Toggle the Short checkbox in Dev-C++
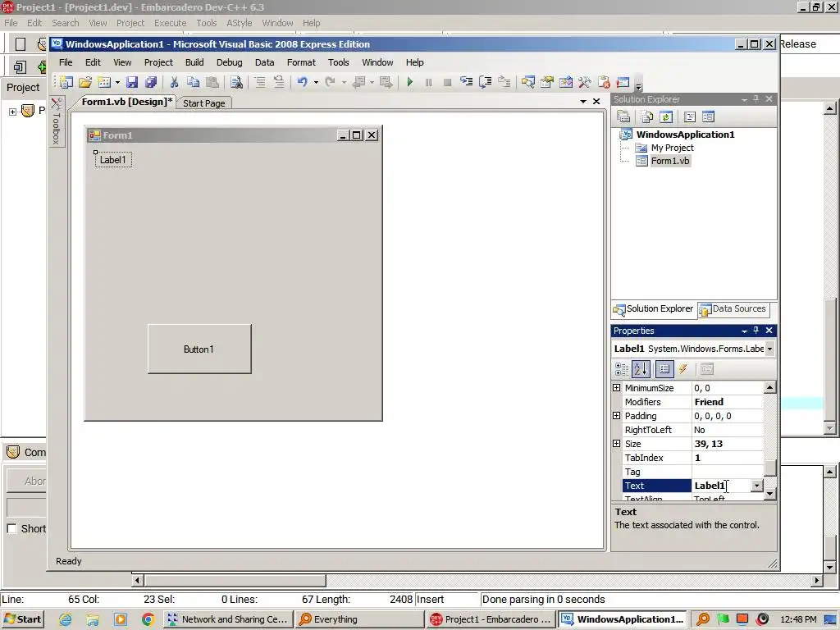Image resolution: width=840 pixels, height=630 pixels. click(x=11, y=529)
